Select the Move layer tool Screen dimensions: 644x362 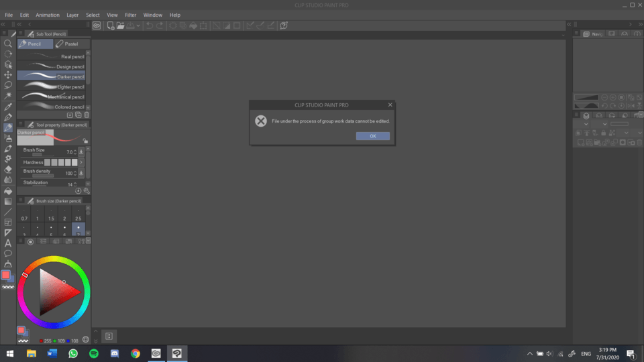[8, 74]
